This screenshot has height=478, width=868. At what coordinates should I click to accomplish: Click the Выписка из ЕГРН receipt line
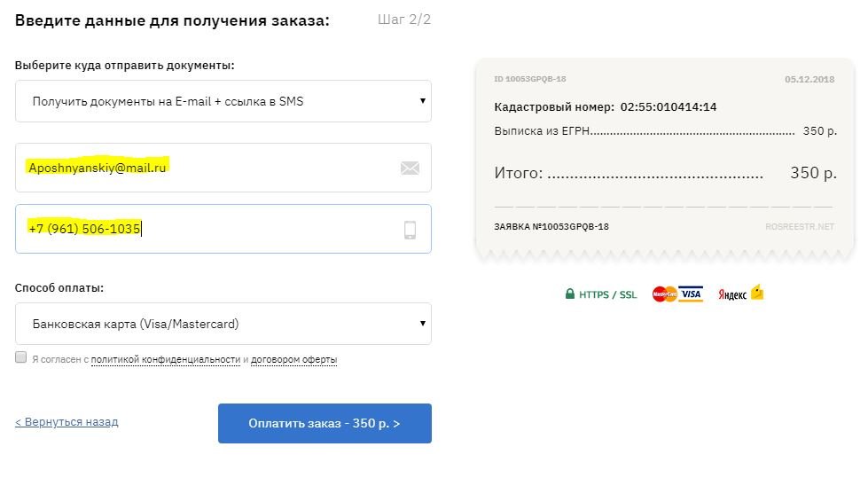tap(542, 131)
